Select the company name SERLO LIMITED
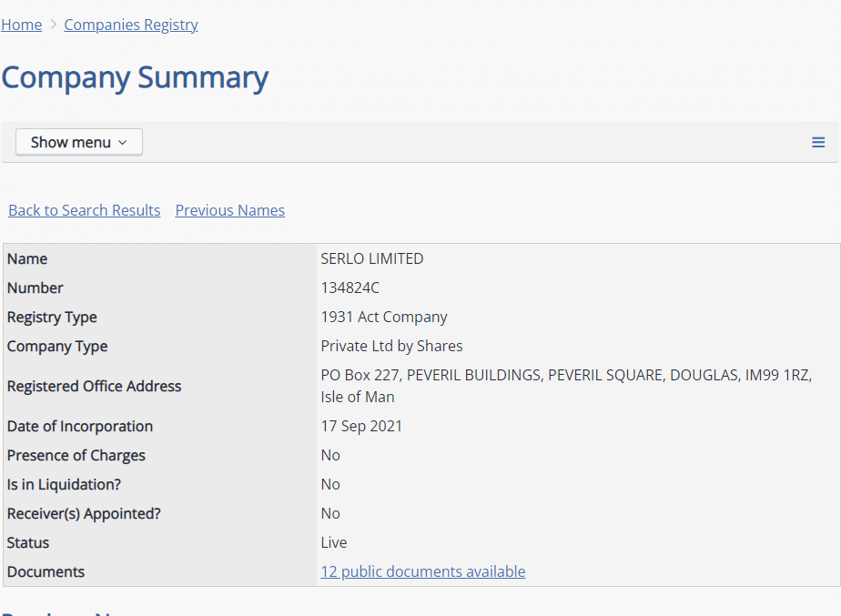 372,259
